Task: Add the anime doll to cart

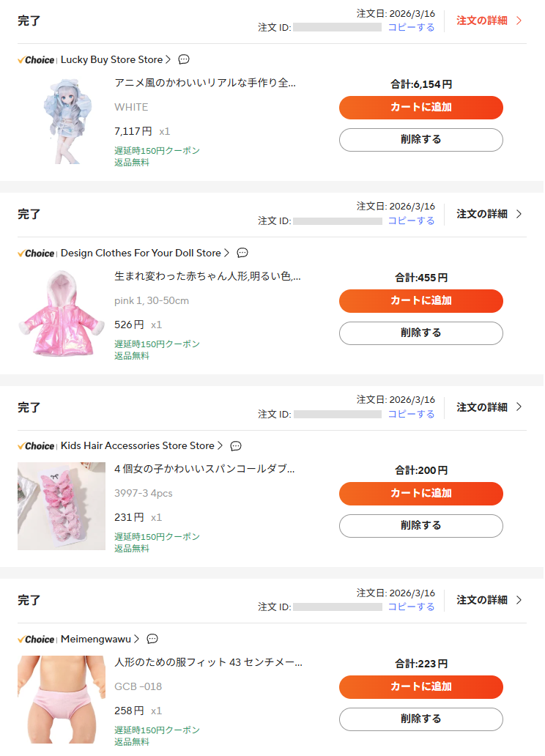Action: click(420, 107)
